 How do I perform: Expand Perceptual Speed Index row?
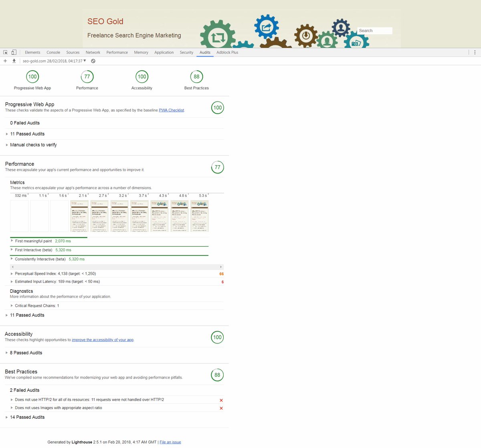point(117,274)
